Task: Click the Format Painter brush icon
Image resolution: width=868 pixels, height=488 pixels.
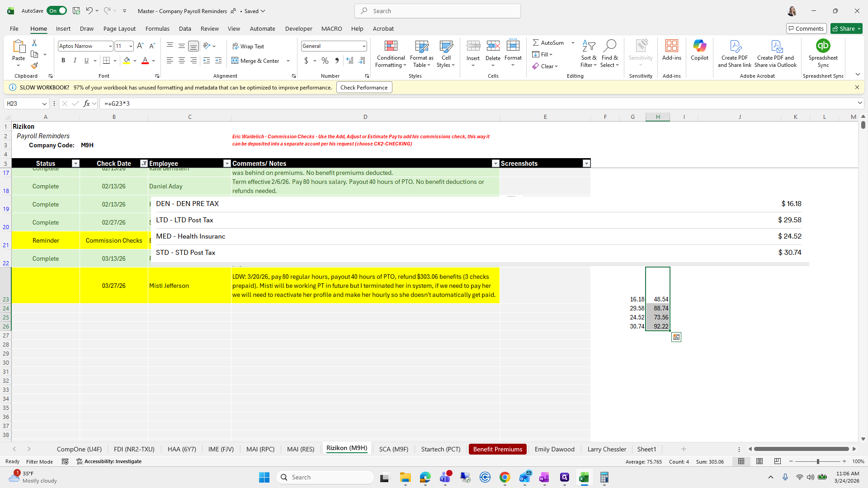Action: click(x=34, y=66)
